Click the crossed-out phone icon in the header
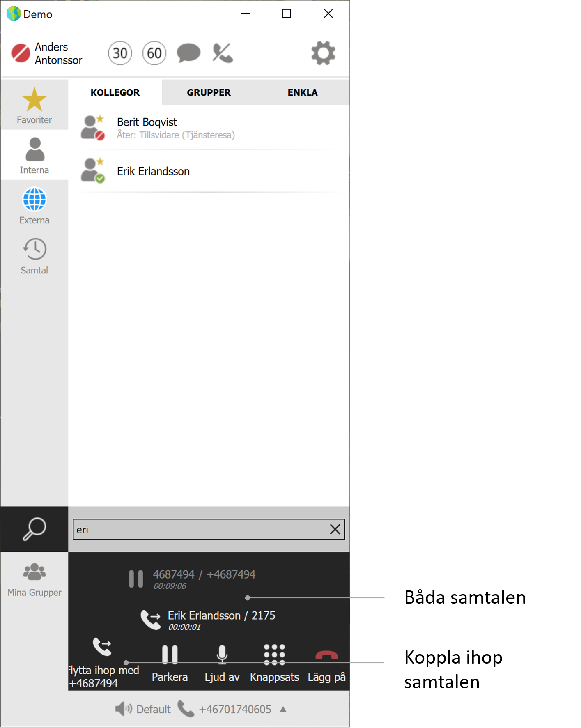This screenshot has height=728, width=581. [223, 53]
